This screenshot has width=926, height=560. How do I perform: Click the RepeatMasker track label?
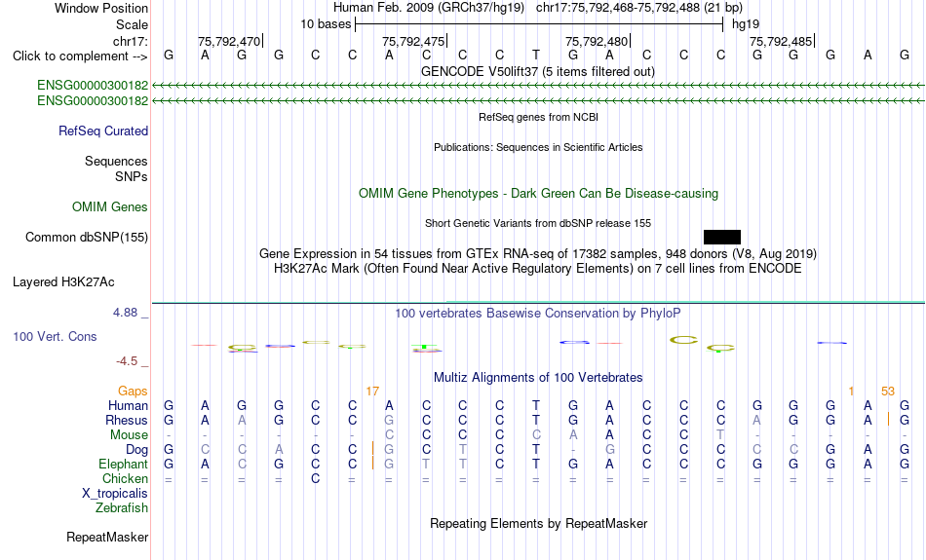click(x=107, y=537)
